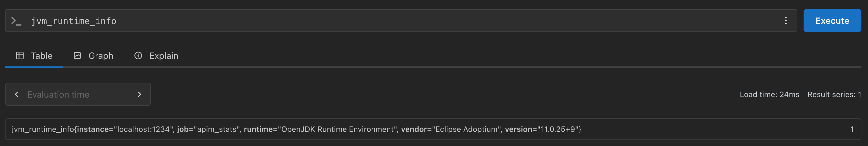This screenshot has width=868, height=146.
Task: Click the Table tab grid icon
Action: click(20, 56)
